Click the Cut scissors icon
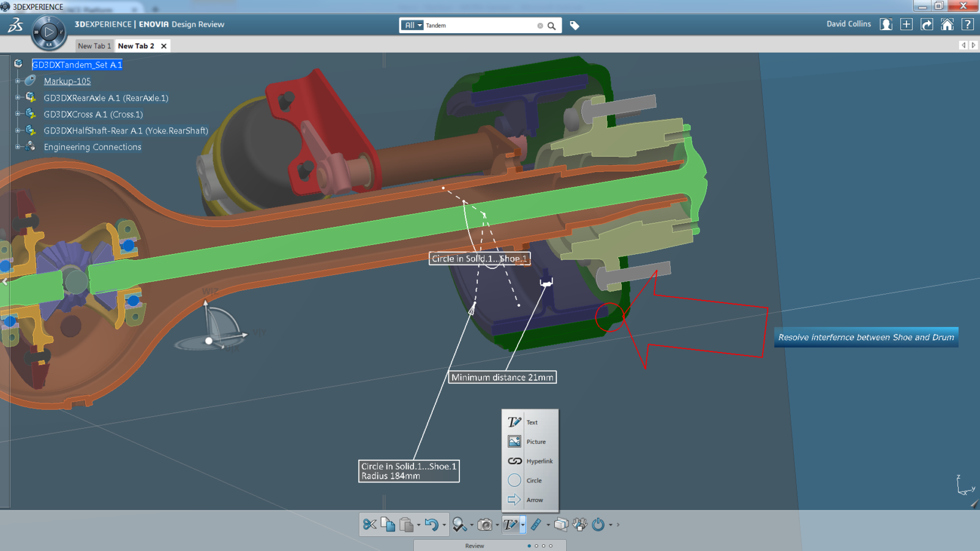This screenshot has height=551, width=980. [369, 525]
